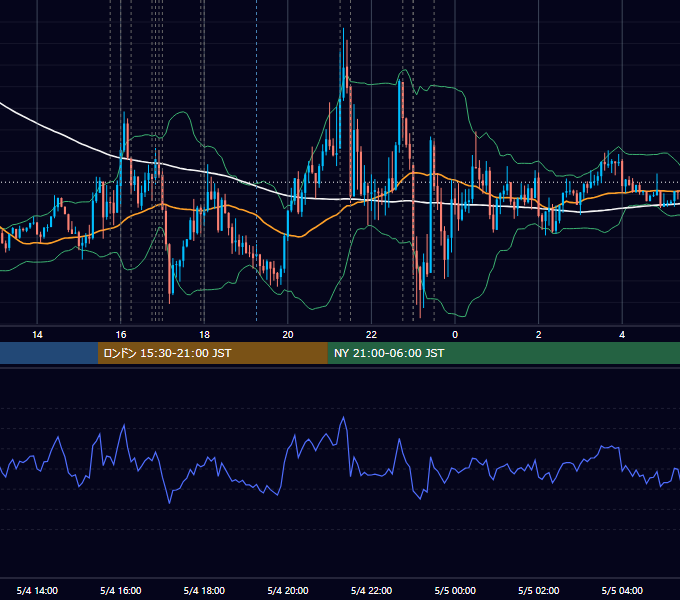
Task: Click the 5/5 02:00 date label
Action: point(539,590)
